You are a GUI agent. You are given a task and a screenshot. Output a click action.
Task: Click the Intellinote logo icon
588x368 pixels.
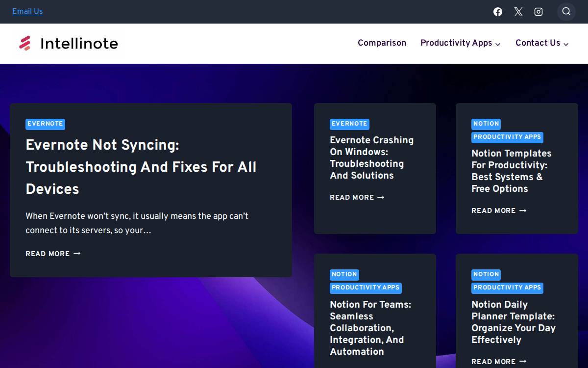point(25,43)
